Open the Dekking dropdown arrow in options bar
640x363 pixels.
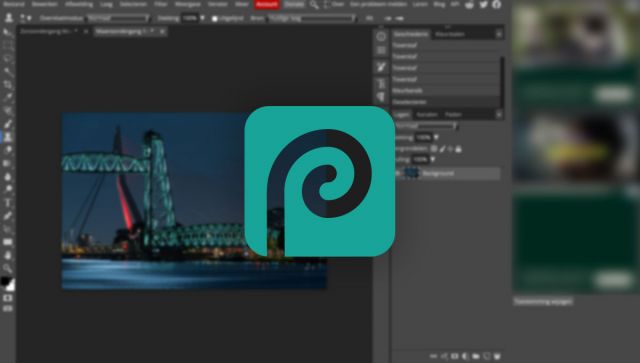tap(202, 18)
